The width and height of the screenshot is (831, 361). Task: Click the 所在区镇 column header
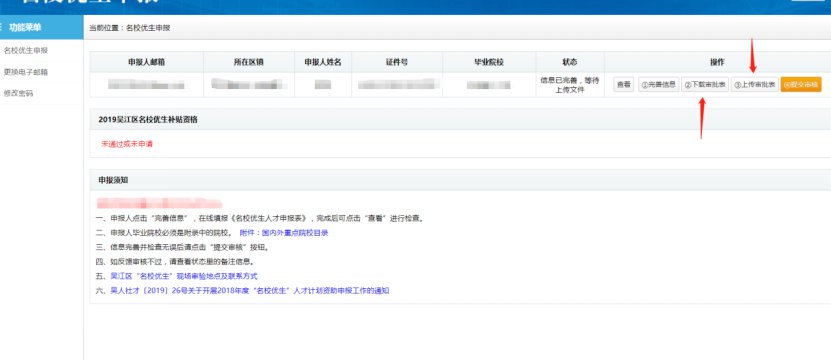(x=249, y=62)
